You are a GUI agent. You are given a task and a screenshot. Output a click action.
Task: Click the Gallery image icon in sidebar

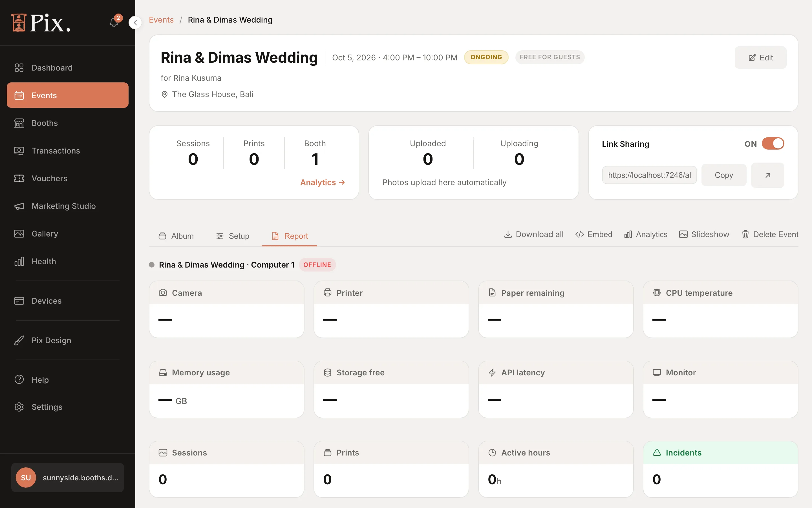[19, 233]
